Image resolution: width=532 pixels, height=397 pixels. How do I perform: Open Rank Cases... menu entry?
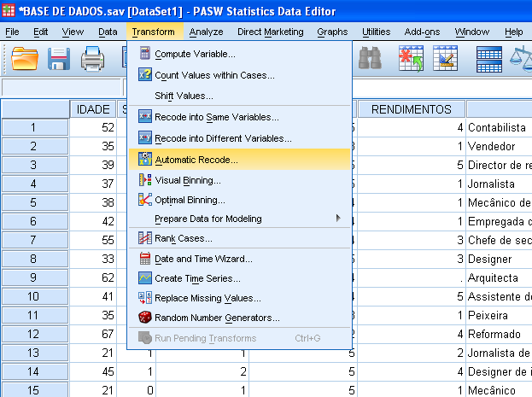pyautogui.click(x=239, y=238)
